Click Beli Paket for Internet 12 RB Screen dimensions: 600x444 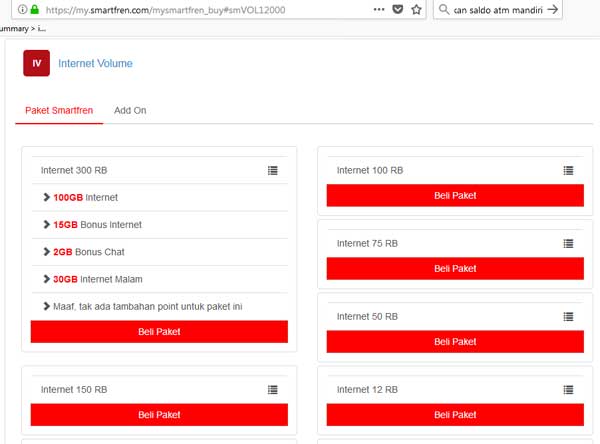click(x=455, y=415)
